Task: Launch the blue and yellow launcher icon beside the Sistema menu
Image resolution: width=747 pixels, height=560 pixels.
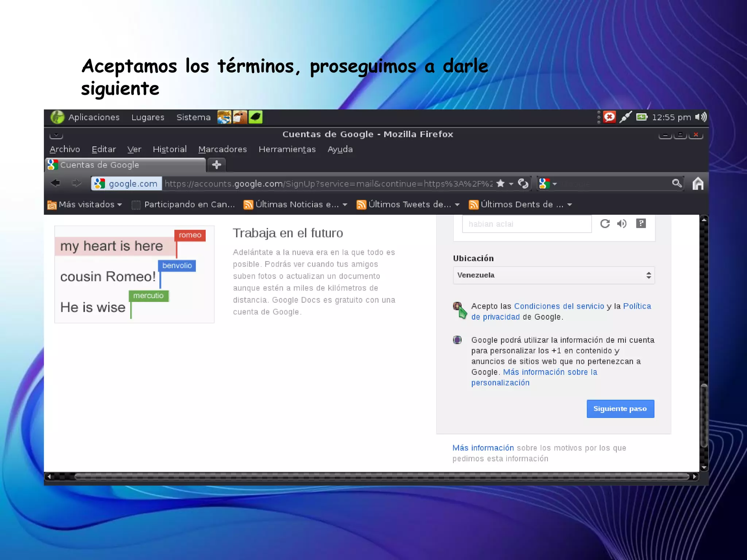Action: [224, 117]
